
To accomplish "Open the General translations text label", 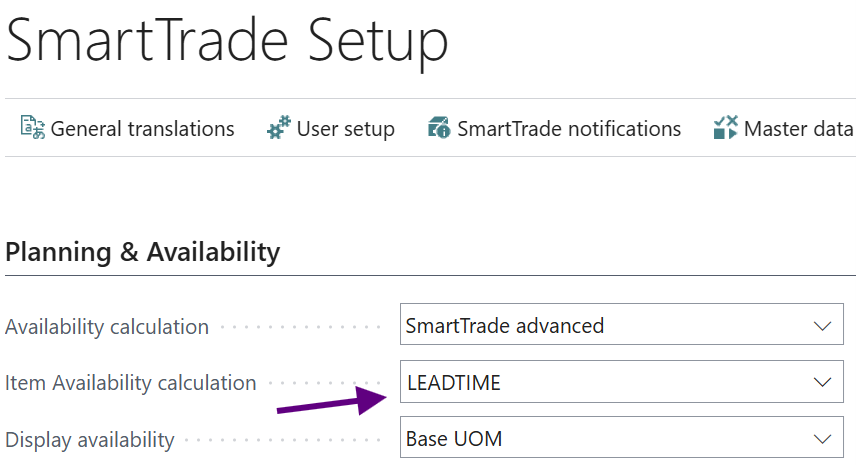I will point(142,129).
